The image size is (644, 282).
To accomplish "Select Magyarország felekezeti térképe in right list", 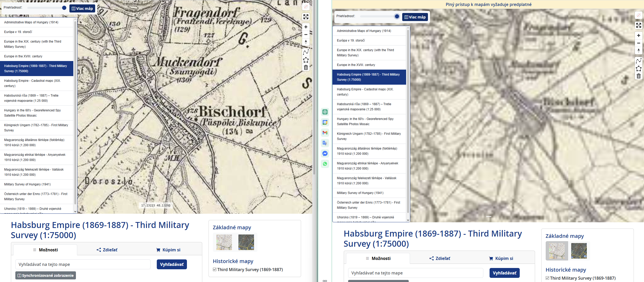I will [369, 181].
